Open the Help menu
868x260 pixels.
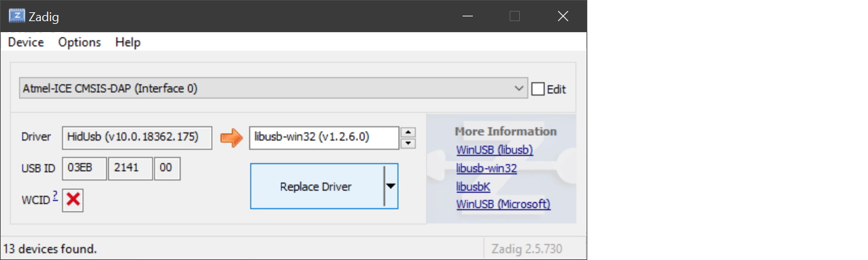[128, 42]
